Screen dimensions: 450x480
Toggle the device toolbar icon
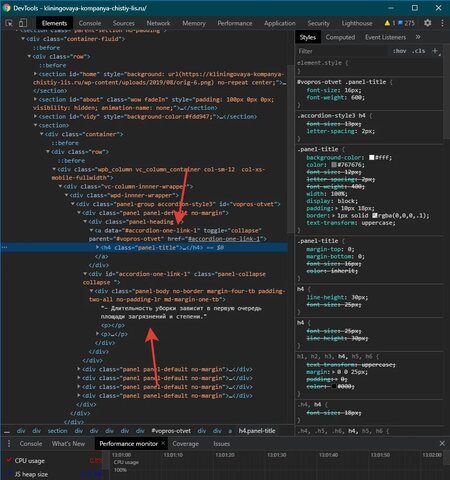pos(22,23)
